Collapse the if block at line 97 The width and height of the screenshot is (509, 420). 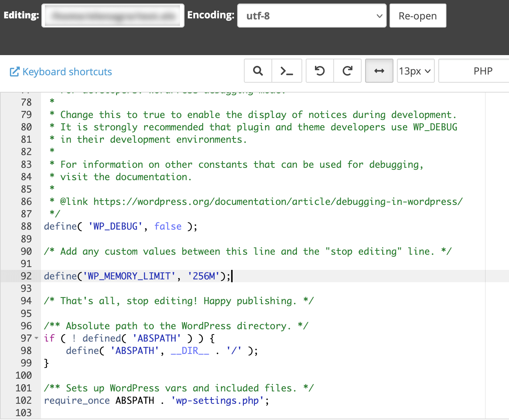point(36,338)
